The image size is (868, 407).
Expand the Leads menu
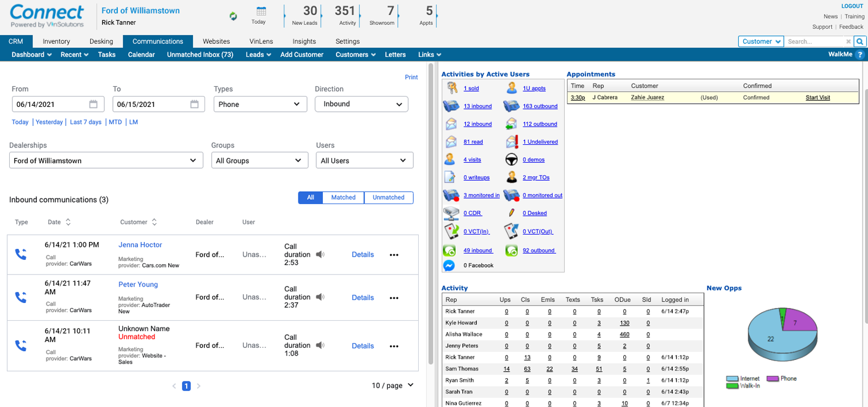[258, 54]
